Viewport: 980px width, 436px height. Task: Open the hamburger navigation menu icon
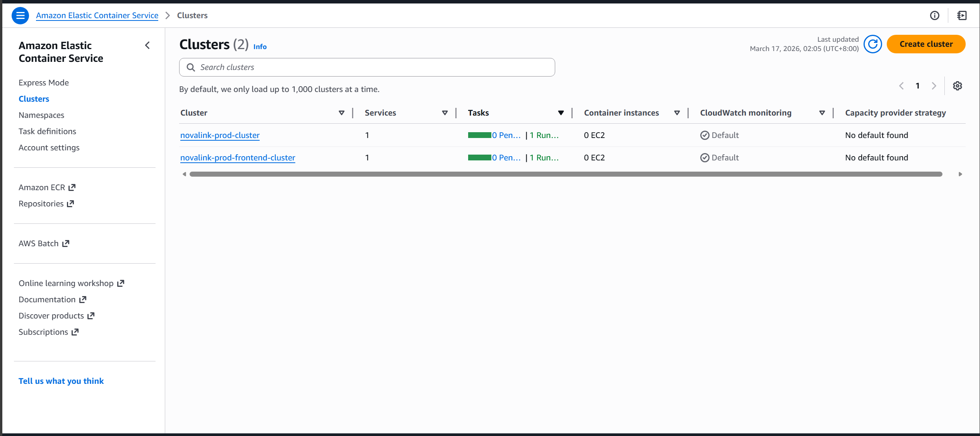[20, 15]
